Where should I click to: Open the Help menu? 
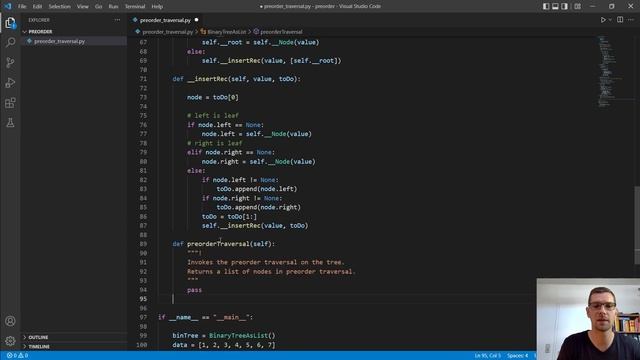(x=157, y=7)
